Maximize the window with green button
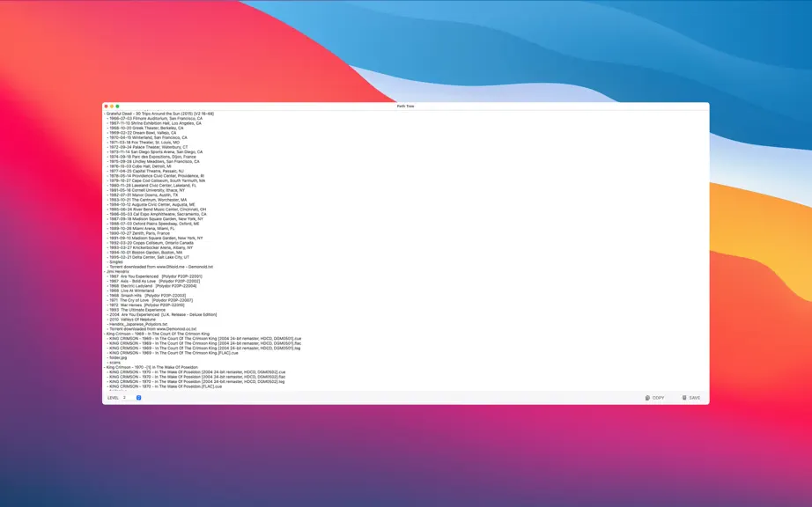This screenshot has height=507, width=812. (117, 106)
